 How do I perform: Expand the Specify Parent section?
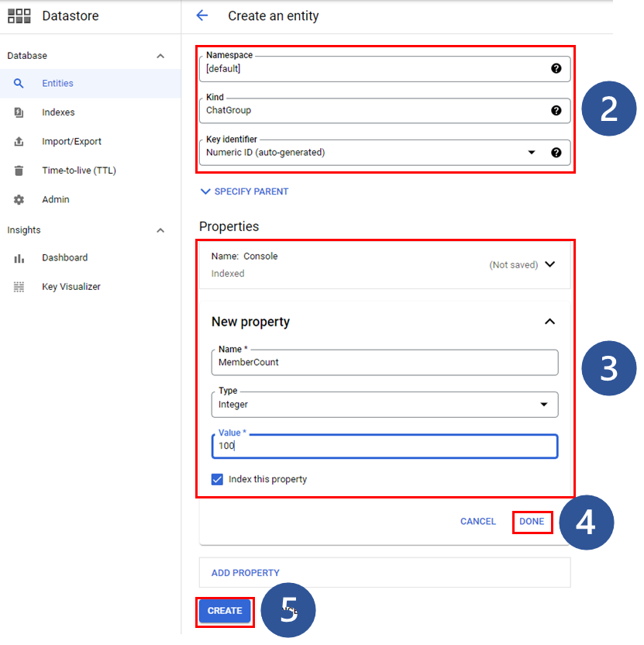tap(244, 191)
